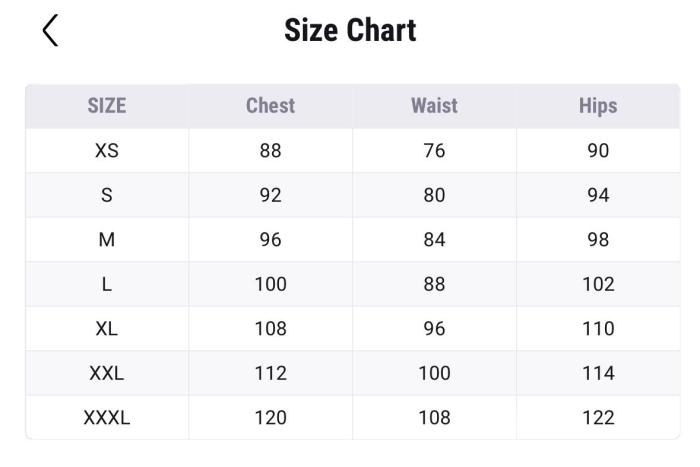Choose the XS size row label
The image size is (700, 467).
point(107,151)
